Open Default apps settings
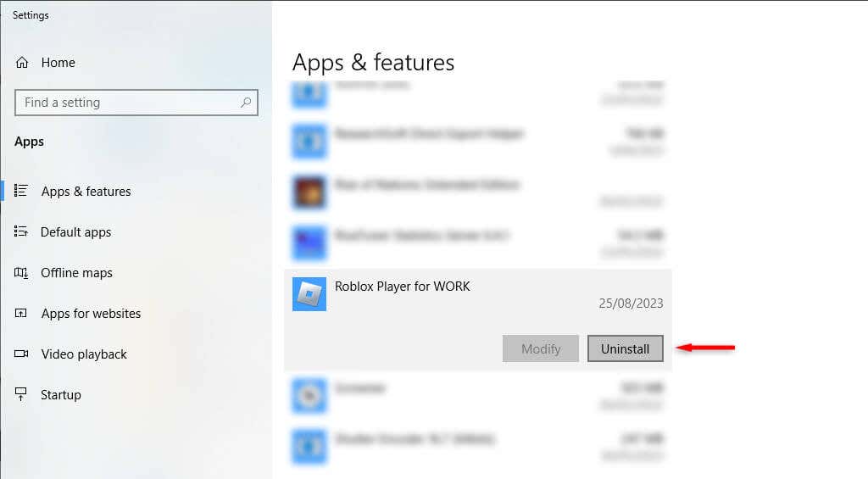Screen dimensions: 868x479 [x=75, y=232]
